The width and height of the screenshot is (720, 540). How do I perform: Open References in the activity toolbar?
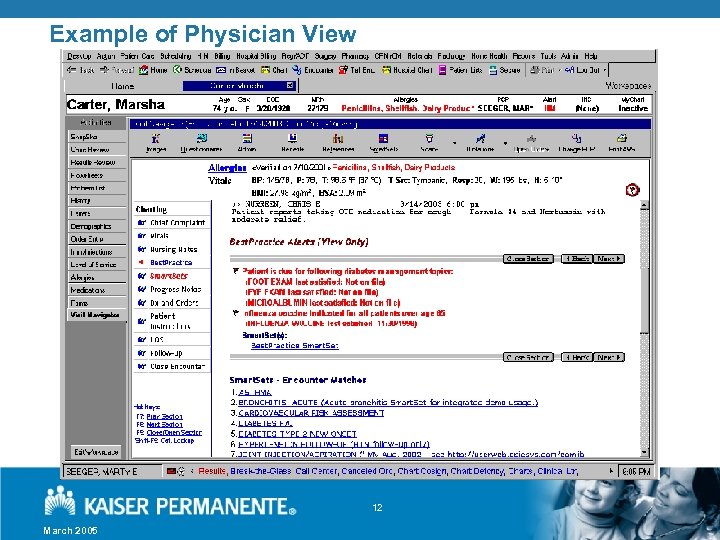coord(338,139)
